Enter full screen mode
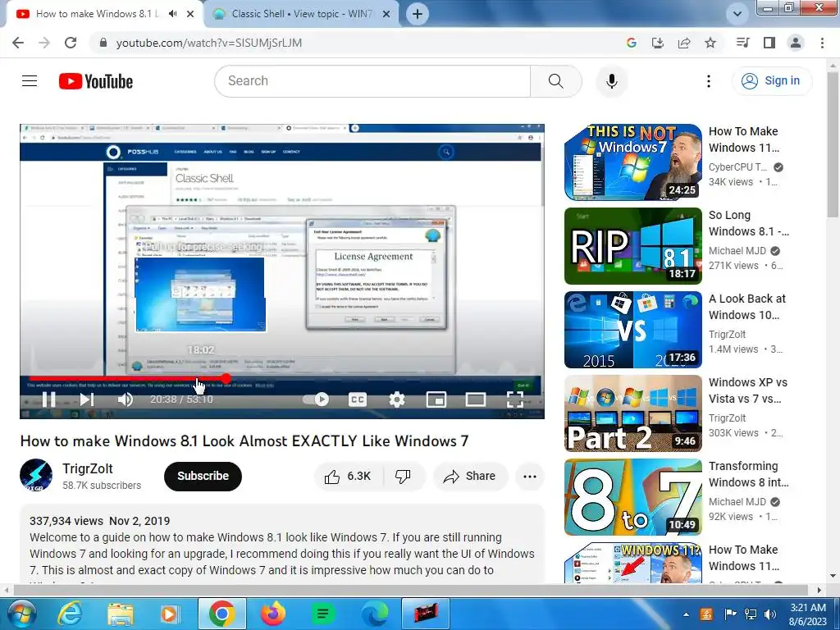Viewport: 840px width, 630px height. (515, 399)
